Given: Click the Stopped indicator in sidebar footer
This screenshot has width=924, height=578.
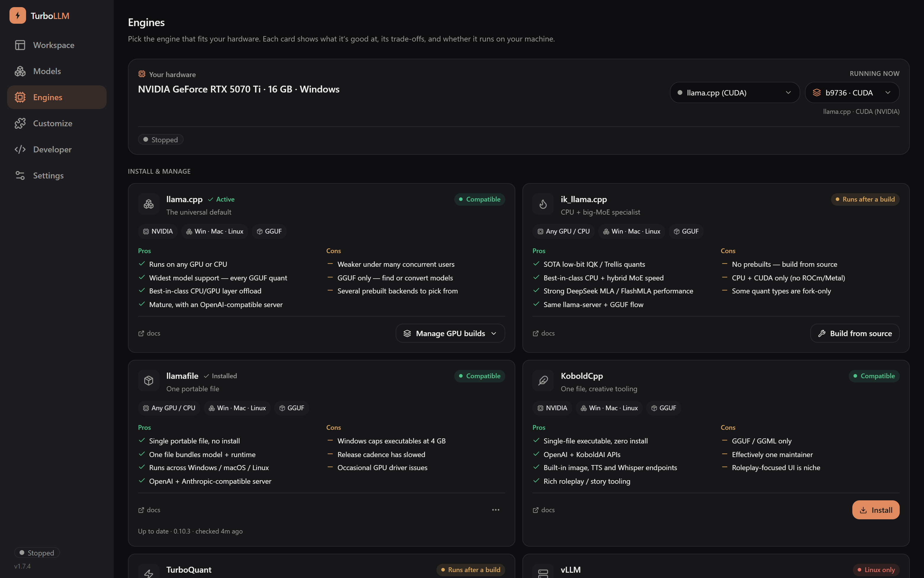Looking at the screenshot, I should (37, 553).
